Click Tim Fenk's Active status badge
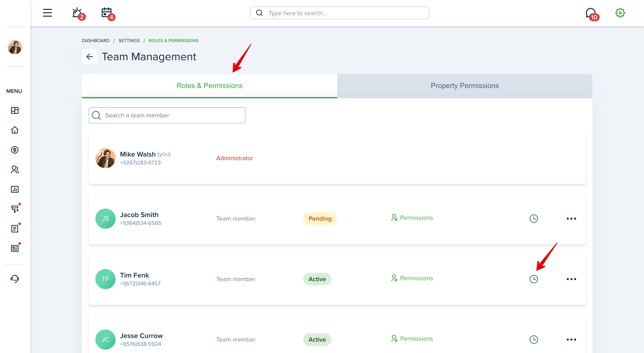Screen dimensions: 644x353 coord(317,279)
